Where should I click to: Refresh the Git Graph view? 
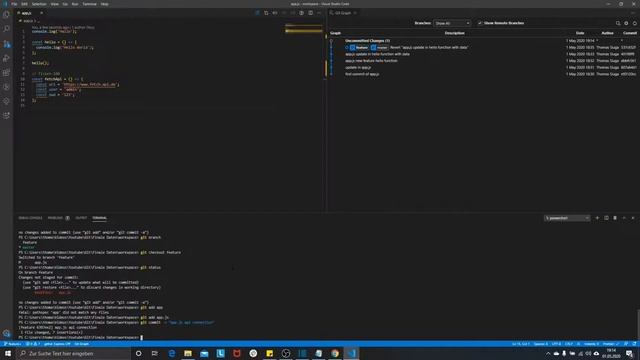(635, 23)
